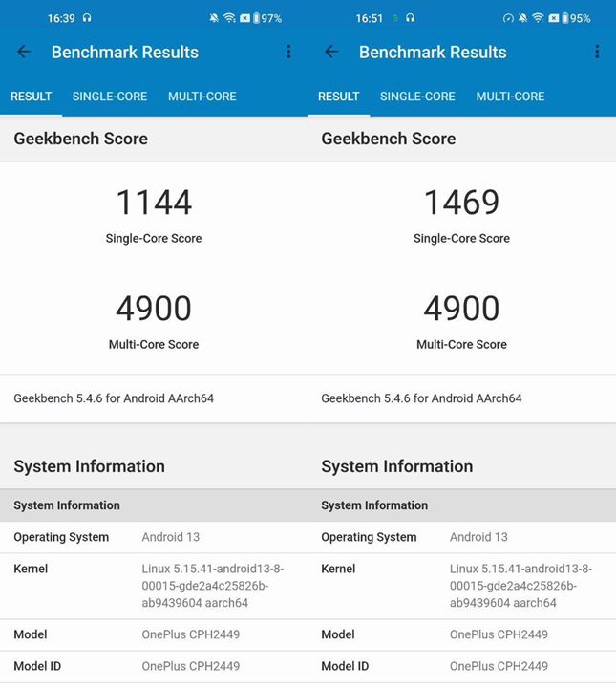
Task: Tap back arrow on left Benchmark Results screen
Action: [24, 53]
